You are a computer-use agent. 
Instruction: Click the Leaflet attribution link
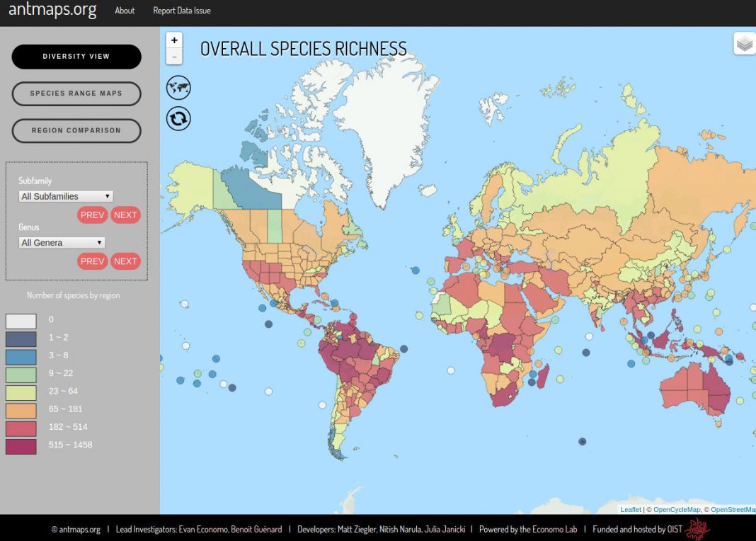(631, 510)
